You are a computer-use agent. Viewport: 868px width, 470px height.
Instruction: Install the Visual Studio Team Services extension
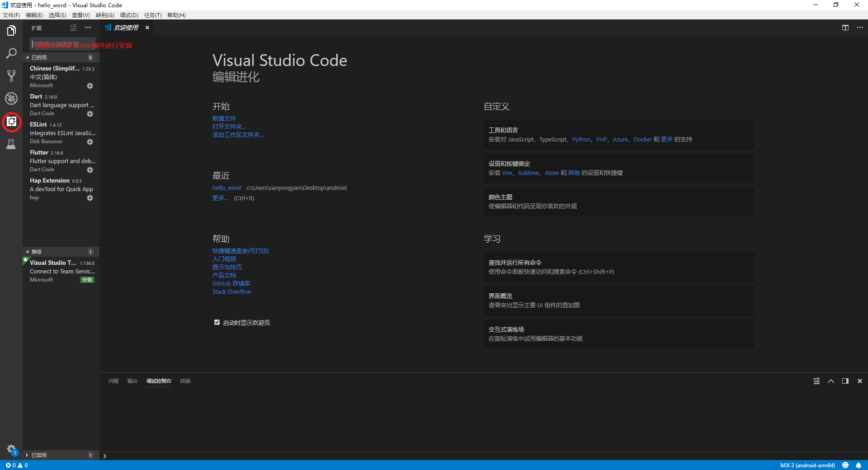(87, 280)
